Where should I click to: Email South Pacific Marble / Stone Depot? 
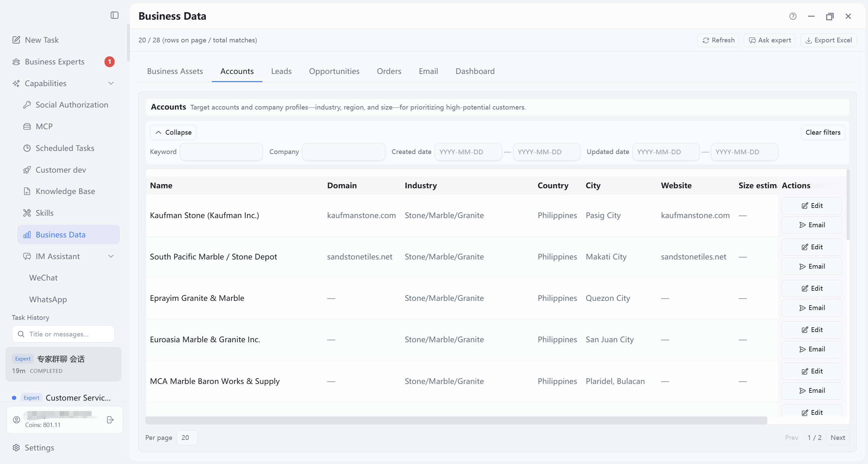pyautogui.click(x=812, y=266)
